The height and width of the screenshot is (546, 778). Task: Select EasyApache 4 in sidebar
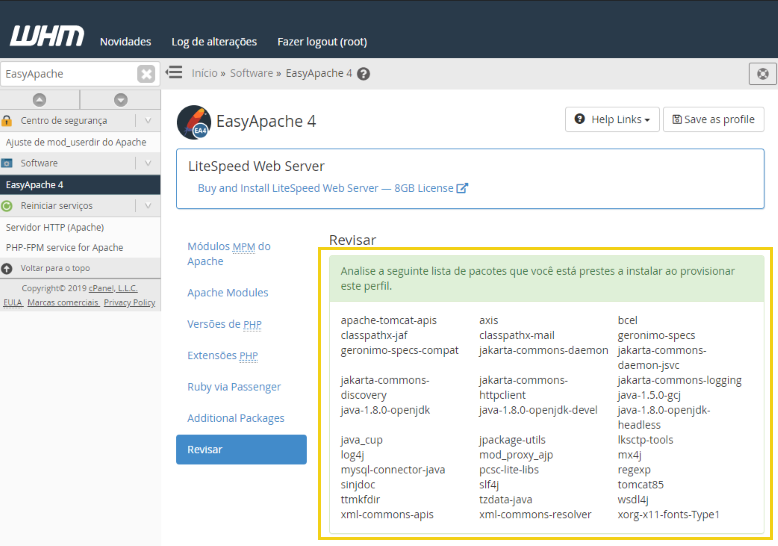pyautogui.click(x=80, y=185)
